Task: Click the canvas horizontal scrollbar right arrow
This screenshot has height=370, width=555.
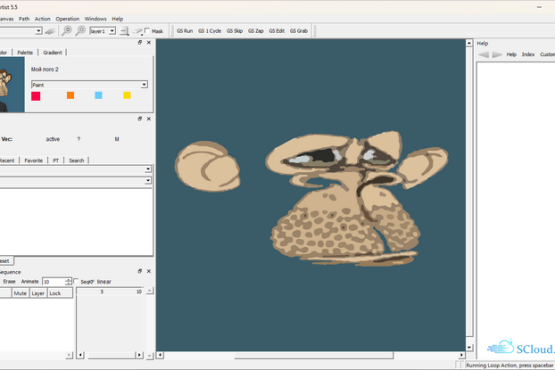Action: click(x=462, y=355)
